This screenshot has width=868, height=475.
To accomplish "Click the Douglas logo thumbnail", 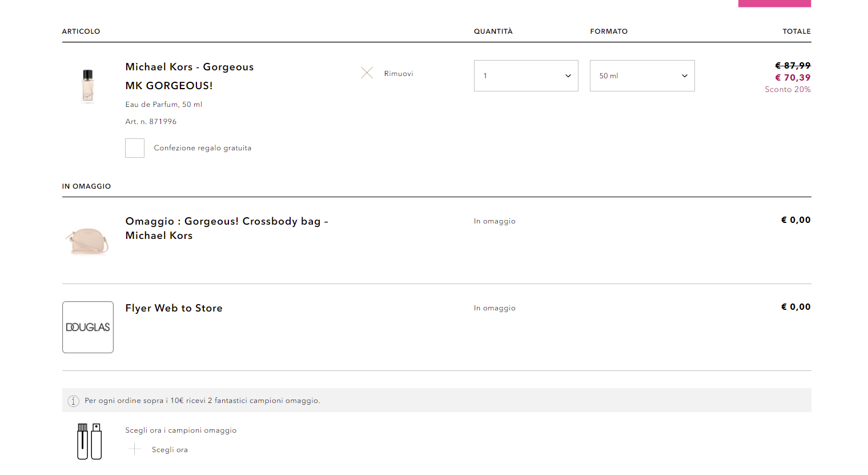I will tap(88, 327).
